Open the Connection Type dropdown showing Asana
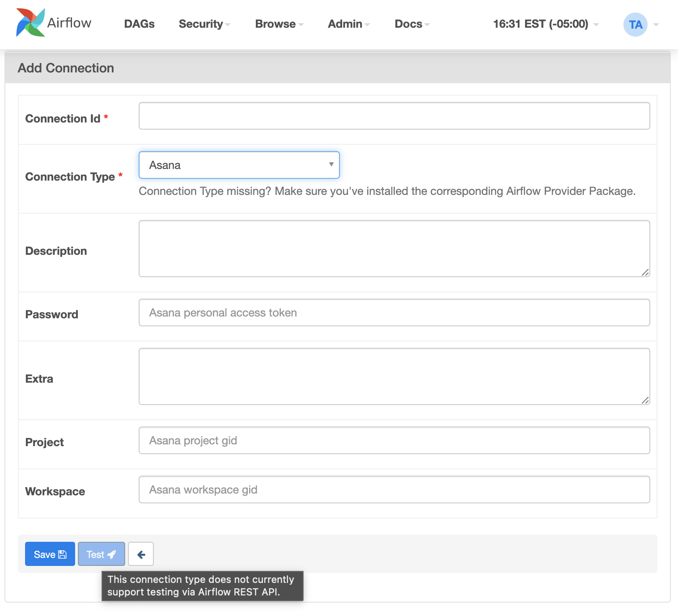Viewport: 678px width, 616px height. coord(239,165)
